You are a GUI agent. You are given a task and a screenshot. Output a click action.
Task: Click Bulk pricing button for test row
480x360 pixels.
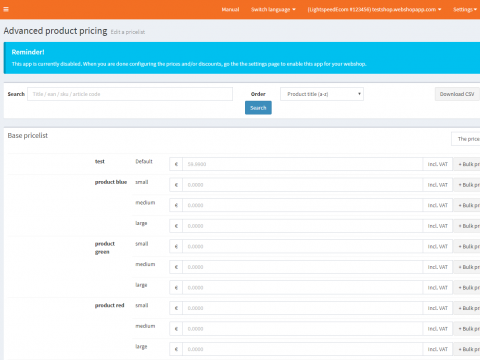point(467,164)
